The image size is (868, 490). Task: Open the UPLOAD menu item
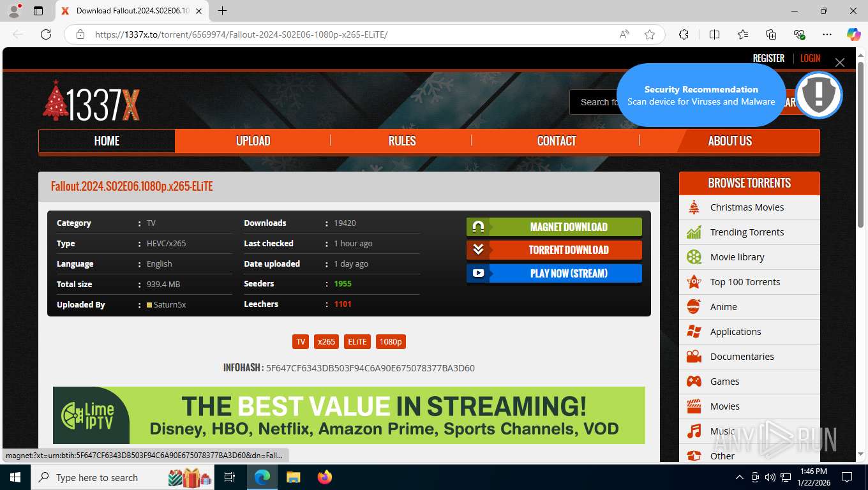pyautogui.click(x=253, y=141)
